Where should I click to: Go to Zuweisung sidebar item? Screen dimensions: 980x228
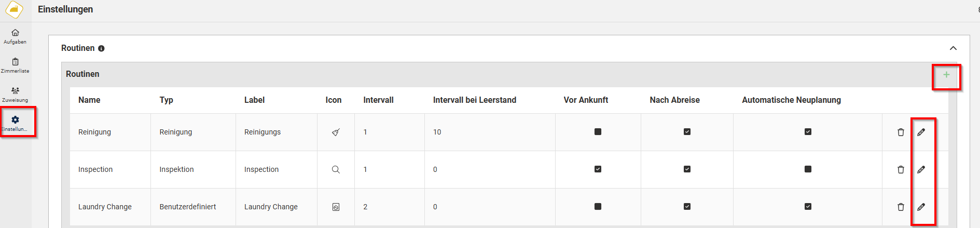pyautogui.click(x=15, y=95)
